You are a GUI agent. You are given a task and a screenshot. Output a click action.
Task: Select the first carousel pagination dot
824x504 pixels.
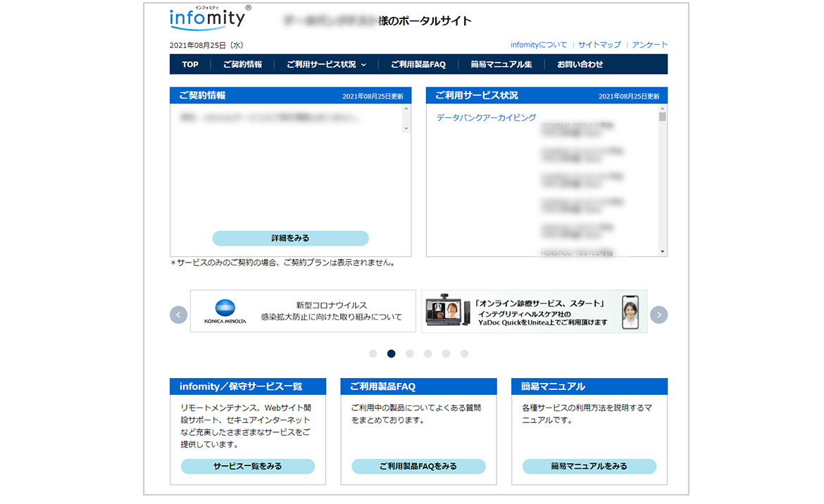[x=373, y=353]
